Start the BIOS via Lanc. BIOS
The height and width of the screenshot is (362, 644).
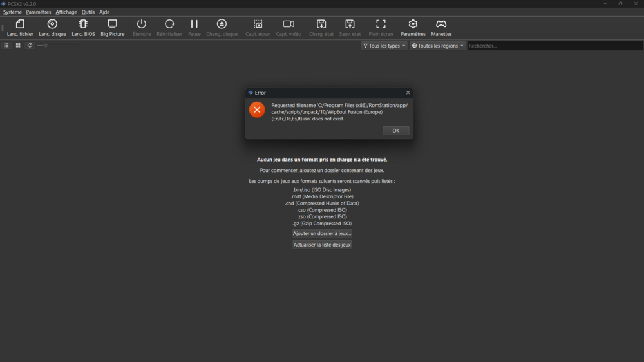[x=83, y=28]
